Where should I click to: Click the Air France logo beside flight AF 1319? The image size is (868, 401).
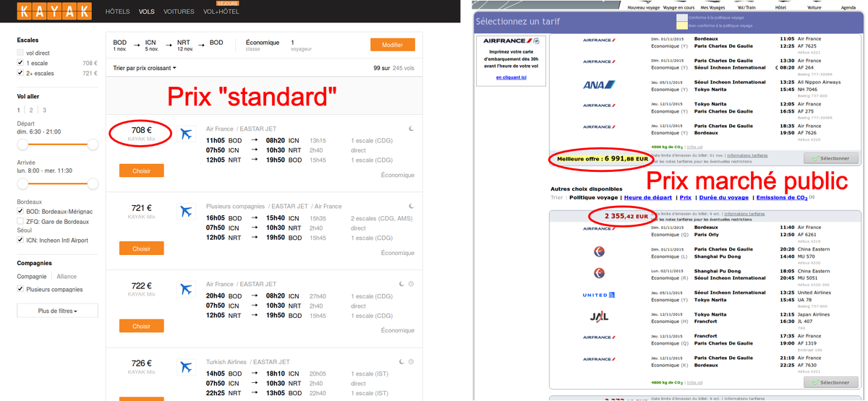coord(597,337)
